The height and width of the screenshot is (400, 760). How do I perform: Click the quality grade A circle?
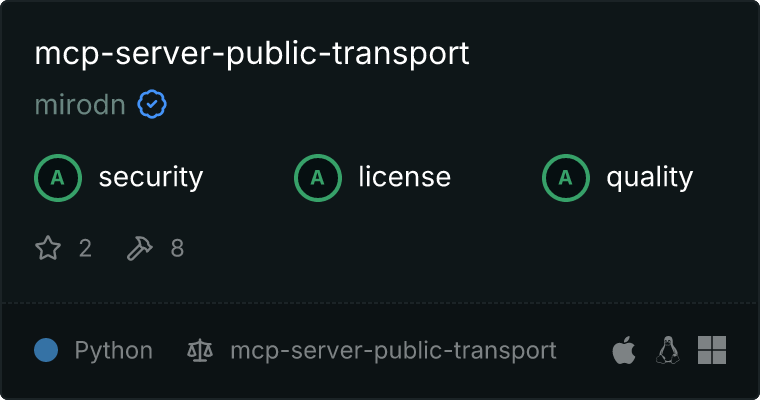click(x=566, y=178)
